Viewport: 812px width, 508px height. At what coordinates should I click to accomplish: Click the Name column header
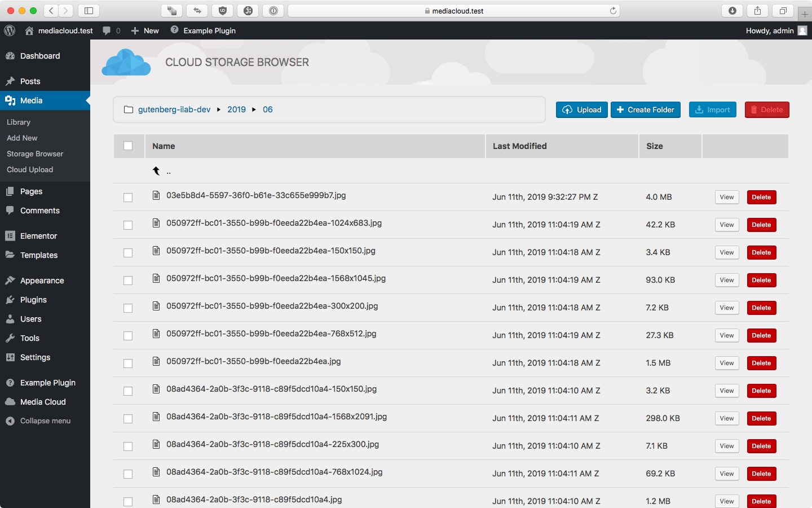[x=315, y=146]
